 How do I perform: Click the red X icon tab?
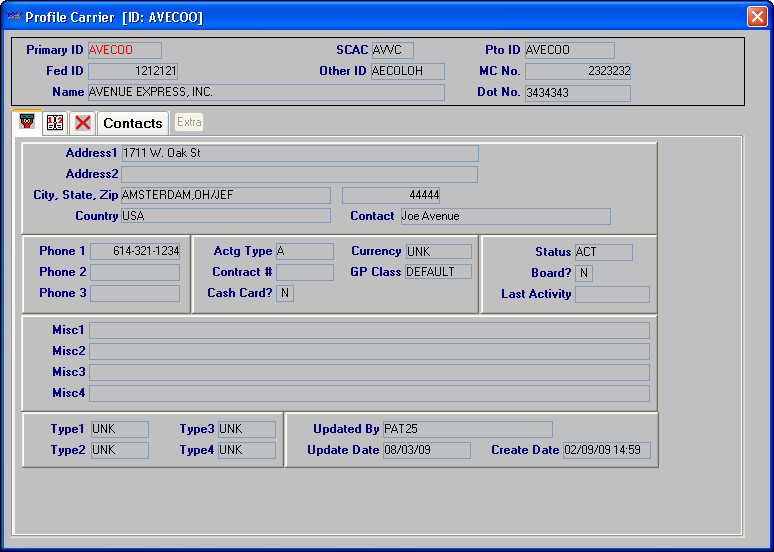tap(83, 123)
